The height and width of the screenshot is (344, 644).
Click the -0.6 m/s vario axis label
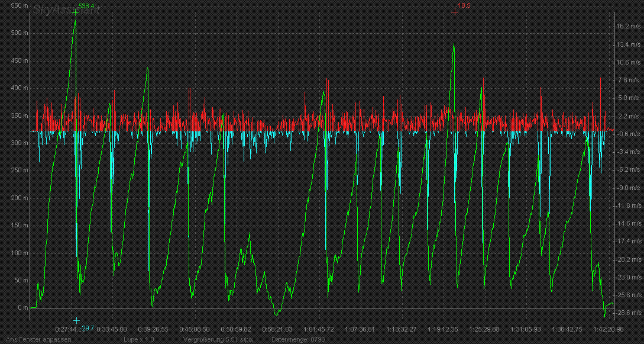click(627, 134)
